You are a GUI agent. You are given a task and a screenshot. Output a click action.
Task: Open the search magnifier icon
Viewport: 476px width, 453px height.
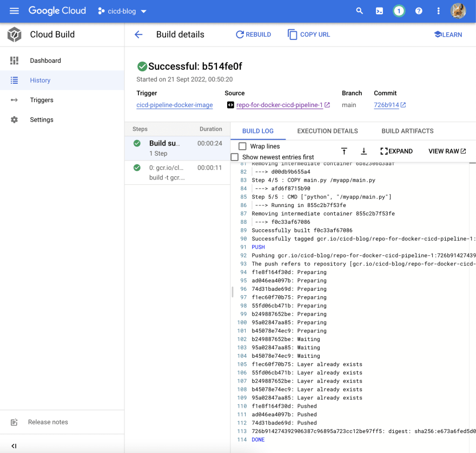359,11
